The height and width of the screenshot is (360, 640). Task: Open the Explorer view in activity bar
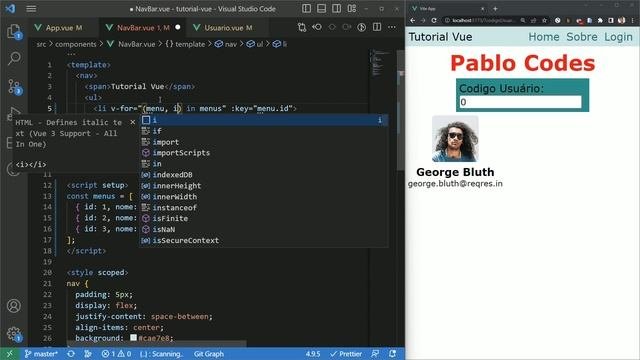click(14, 31)
